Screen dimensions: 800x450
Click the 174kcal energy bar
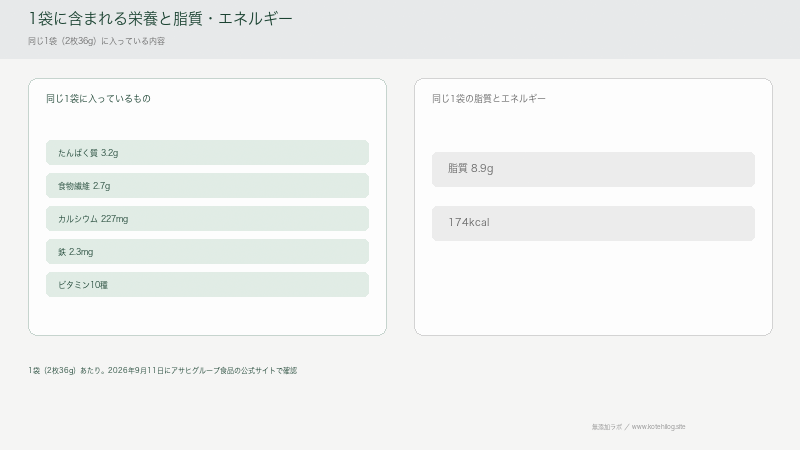click(x=593, y=223)
